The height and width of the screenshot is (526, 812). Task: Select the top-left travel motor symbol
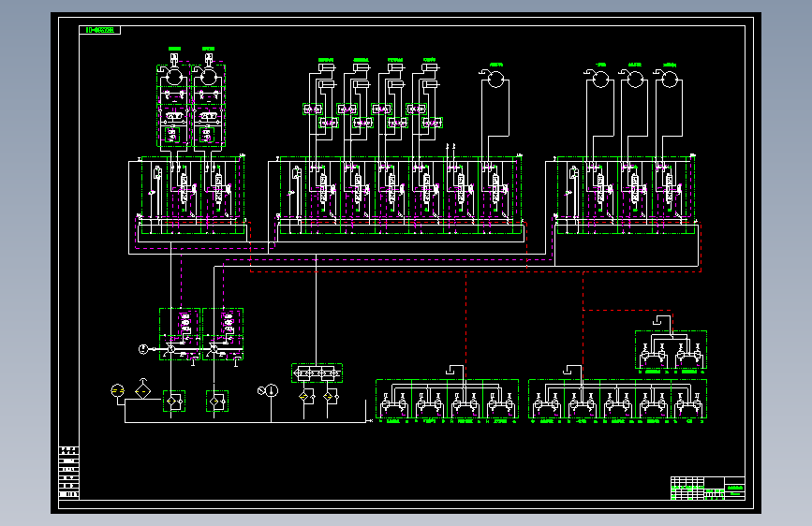pos(173,76)
